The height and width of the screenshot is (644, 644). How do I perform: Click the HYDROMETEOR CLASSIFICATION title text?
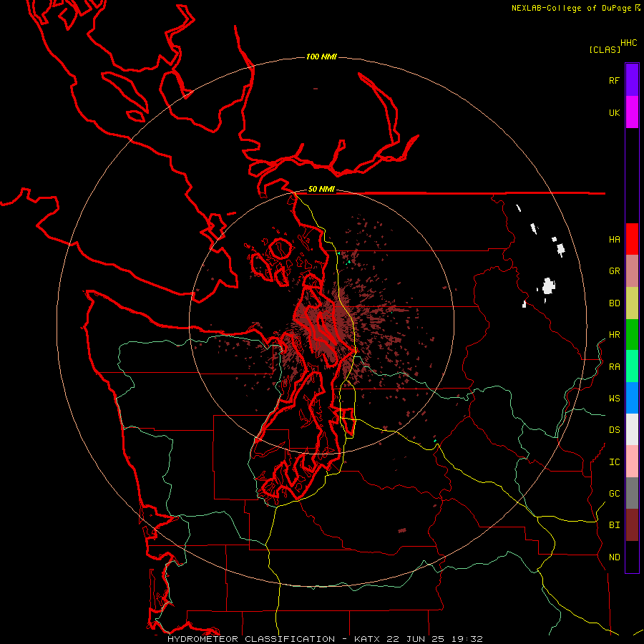[251, 639]
